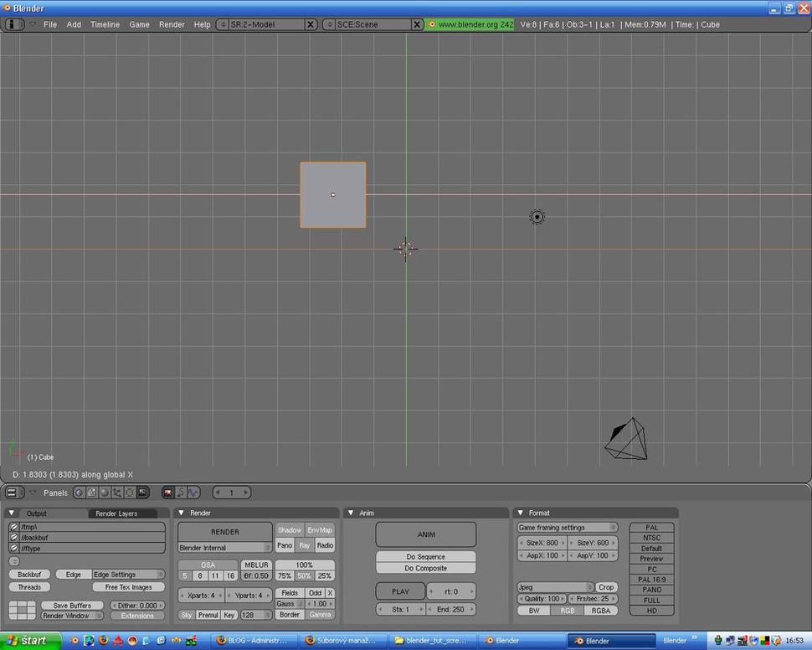Viewport: 812px width, 650px height.
Task: Open the Anim/playback sub-context icon
Action: [180, 493]
